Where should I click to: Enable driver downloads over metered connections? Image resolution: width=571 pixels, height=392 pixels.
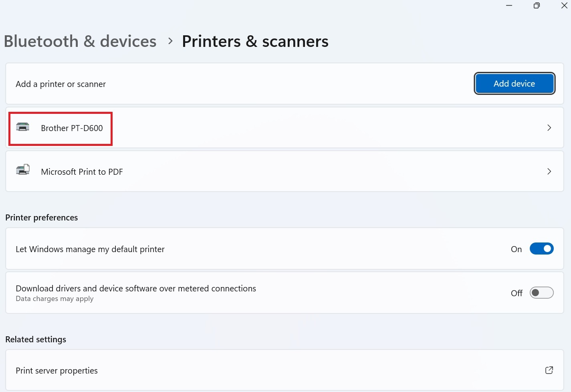coord(541,293)
